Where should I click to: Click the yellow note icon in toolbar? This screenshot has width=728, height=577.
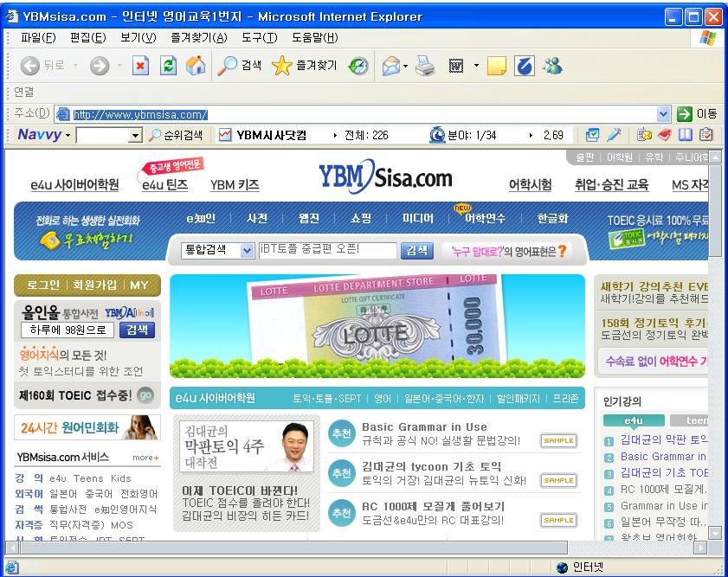(496, 66)
